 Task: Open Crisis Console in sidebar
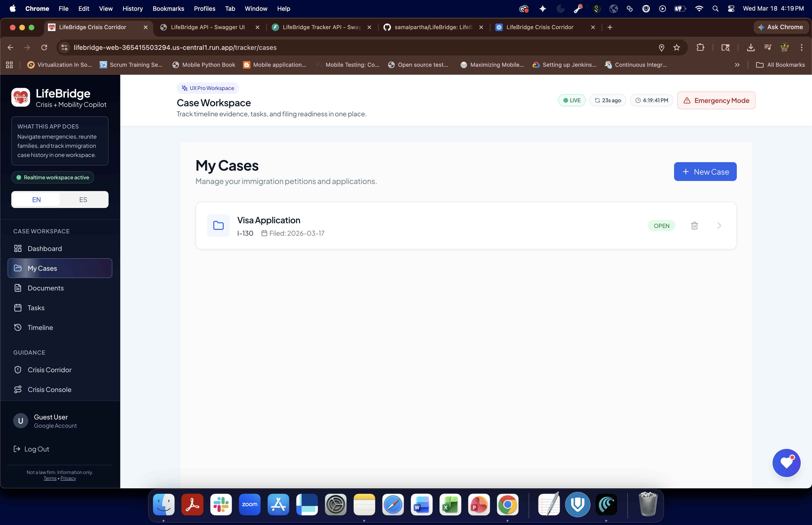tap(49, 389)
